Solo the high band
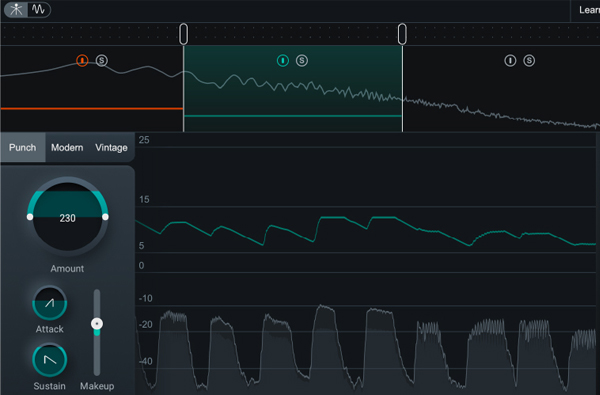Image resolution: width=600 pixels, height=395 pixels. pos(529,60)
